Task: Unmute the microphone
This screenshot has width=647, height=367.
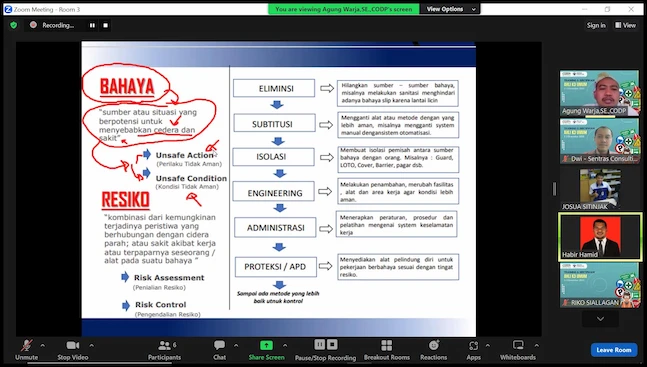Action: coord(26,350)
